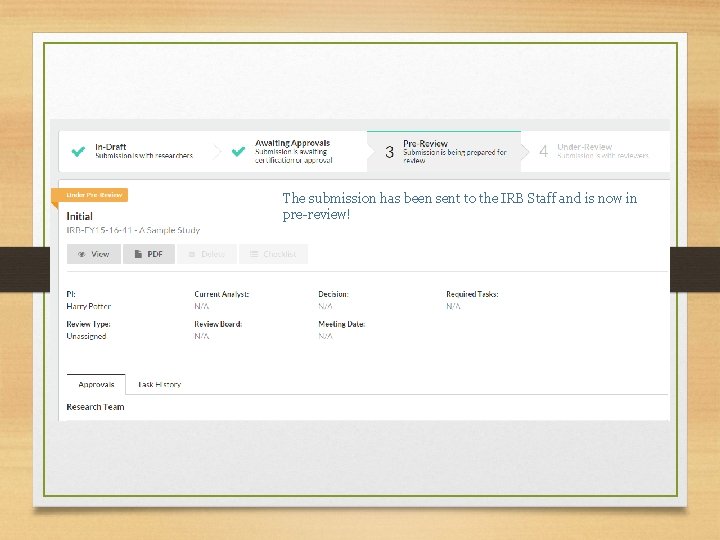Click the step number 4 icon
Image resolution: width=720 pixels, height=540 pixels.
click(x=544, y=151)
